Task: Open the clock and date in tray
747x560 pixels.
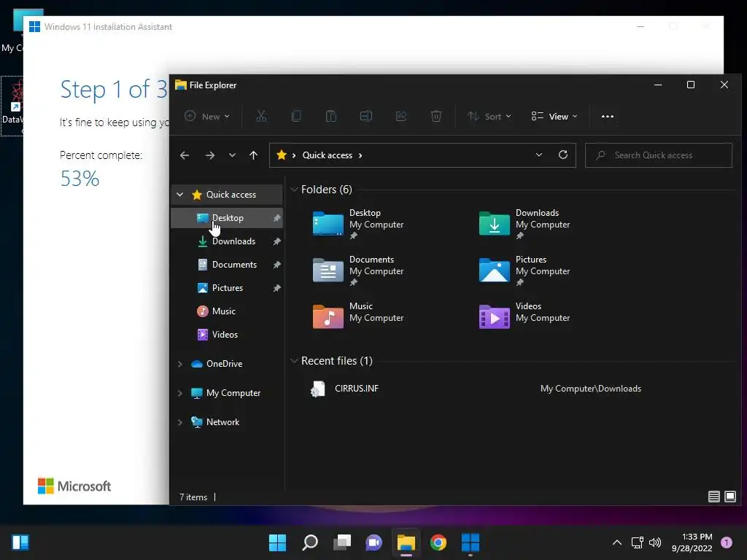Action: click(692, 542)
